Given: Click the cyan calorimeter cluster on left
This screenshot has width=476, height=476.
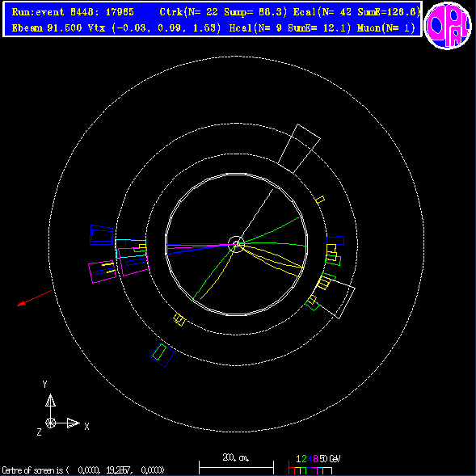Looking at the screenshot, I should pos(131,249).
